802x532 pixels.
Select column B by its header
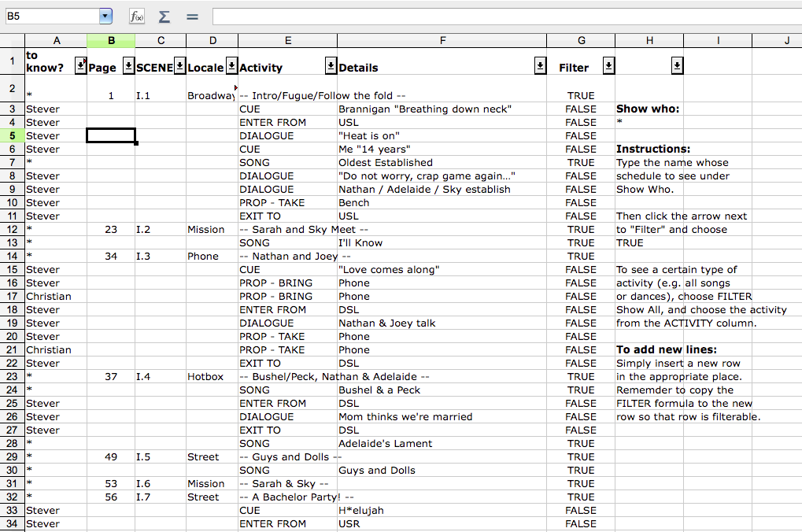click(x=111, y=40)
